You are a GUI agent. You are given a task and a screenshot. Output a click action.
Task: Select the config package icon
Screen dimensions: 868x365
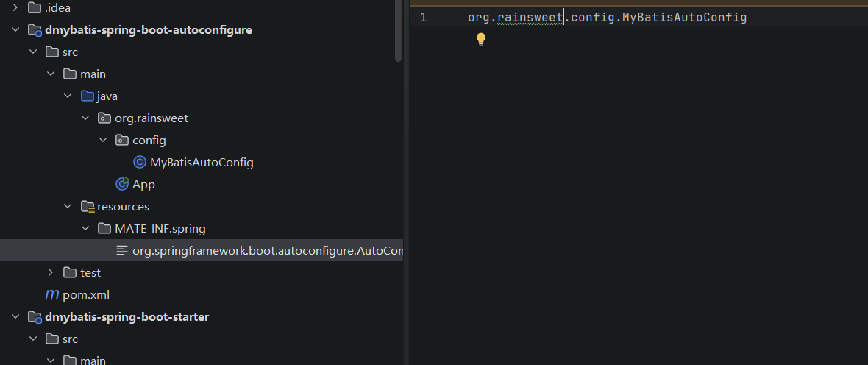122,140
